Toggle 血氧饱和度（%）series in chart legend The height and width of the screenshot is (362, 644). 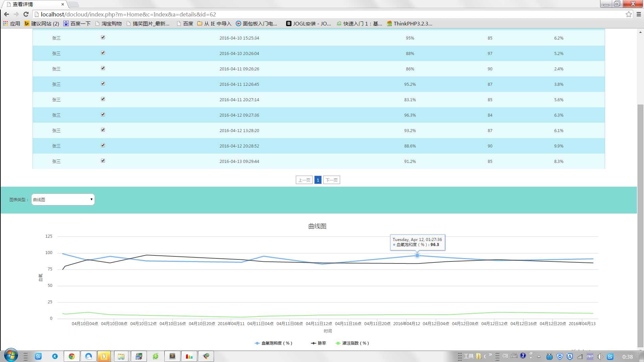pyautogui.click(x=274, y=343)
